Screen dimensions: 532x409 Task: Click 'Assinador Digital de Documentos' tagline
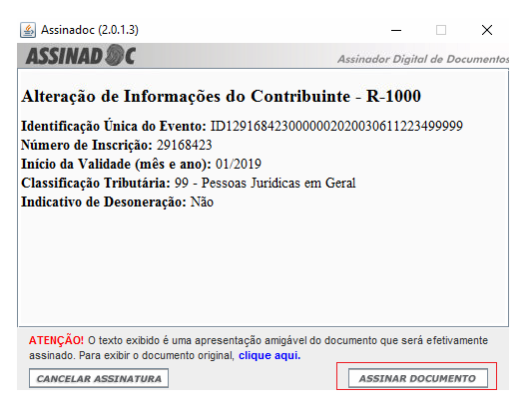tap(423, 59)
